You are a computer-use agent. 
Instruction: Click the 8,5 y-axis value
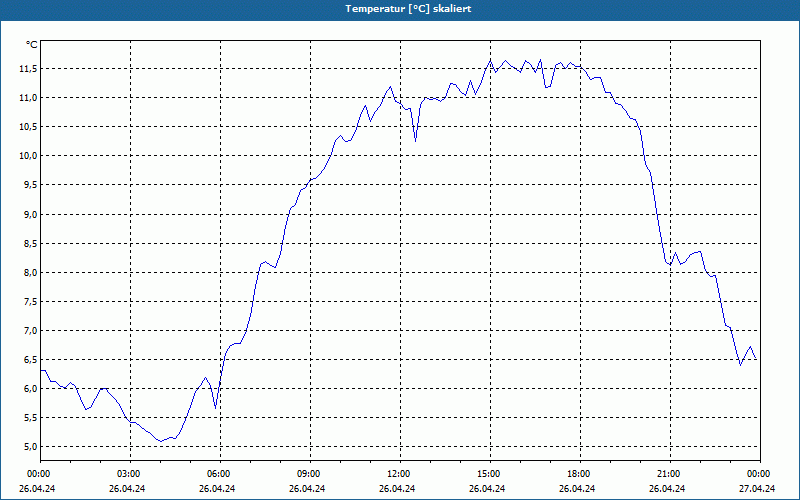click(30, 243)
